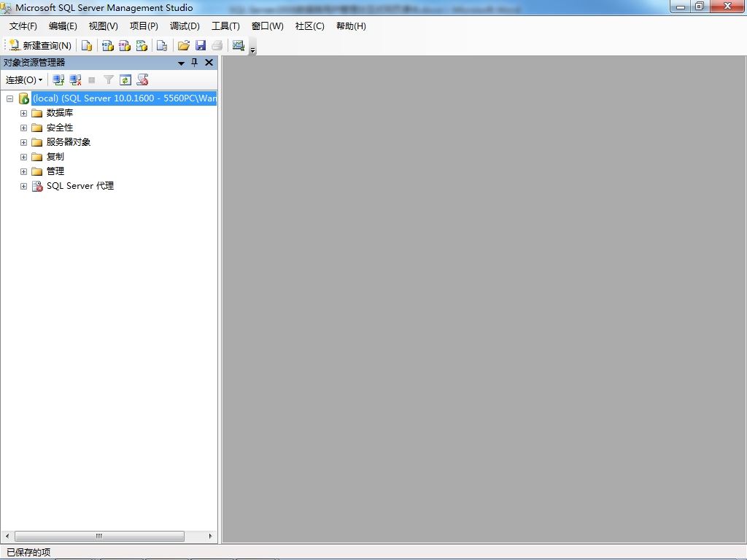This screenshot has width=747, height=560.
Task: Open the 文件(F) menu
Action: [23, 26]
